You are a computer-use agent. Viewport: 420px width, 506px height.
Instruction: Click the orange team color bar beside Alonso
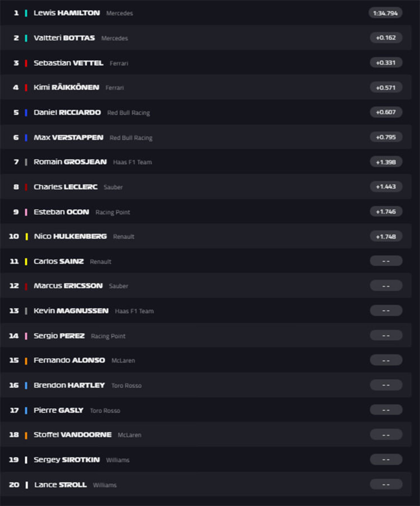(x=26, y=361)
